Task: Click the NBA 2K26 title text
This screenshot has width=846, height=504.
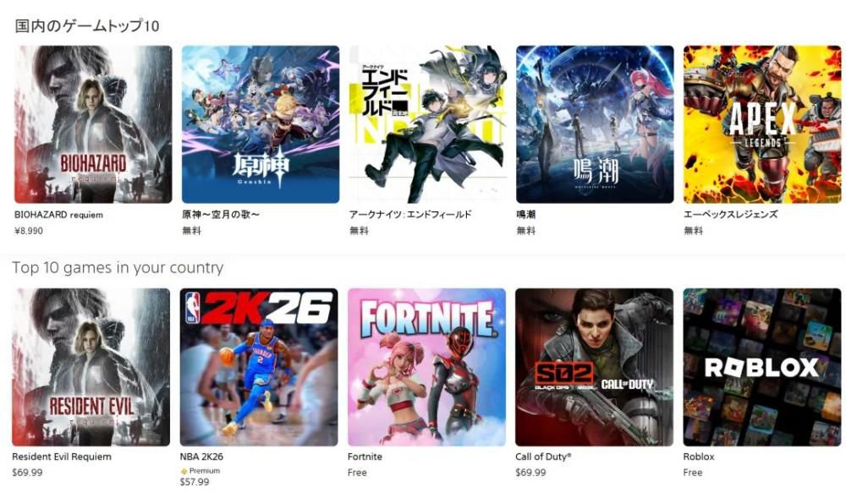Action: click(x=201, y=457)
